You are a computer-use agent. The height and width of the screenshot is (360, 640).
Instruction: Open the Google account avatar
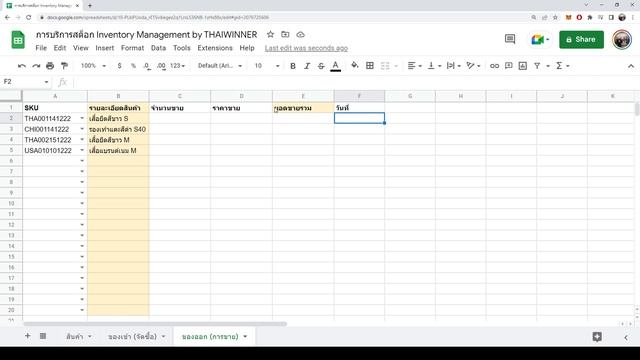(622, 40)
